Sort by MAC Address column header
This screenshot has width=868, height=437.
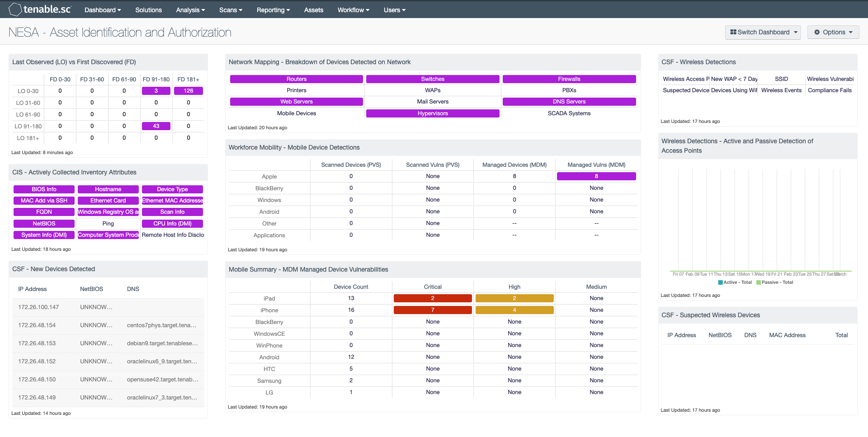(787, 335)
